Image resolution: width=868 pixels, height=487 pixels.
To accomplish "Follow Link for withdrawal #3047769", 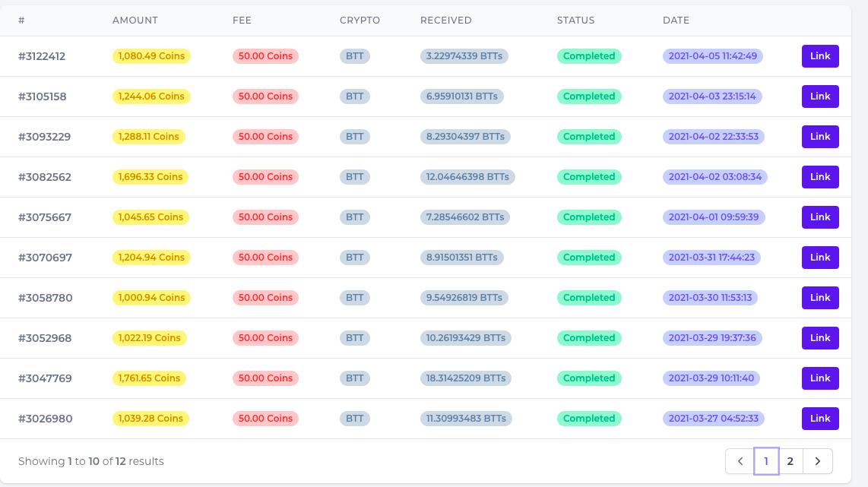I will 820,378.
